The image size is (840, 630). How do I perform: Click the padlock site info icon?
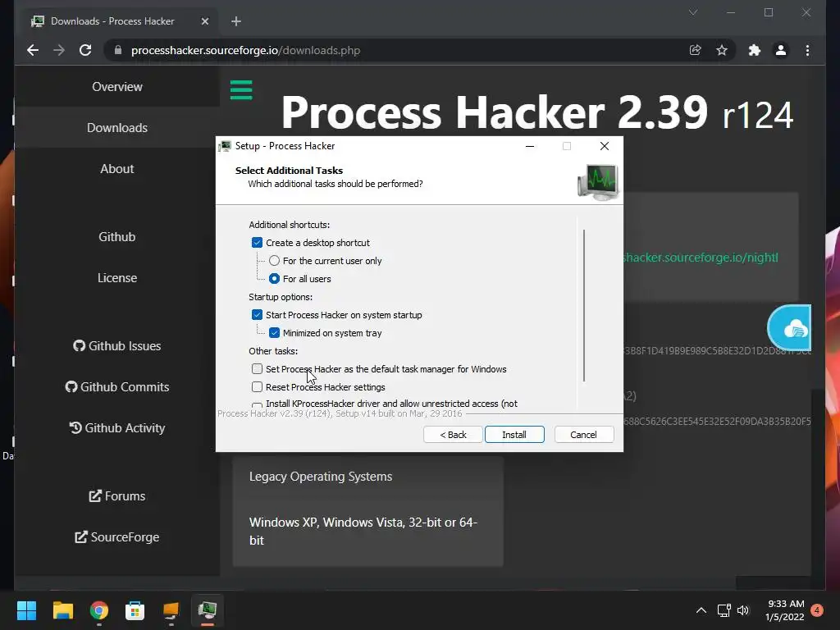pyautogui.click(x=118, y=50)
